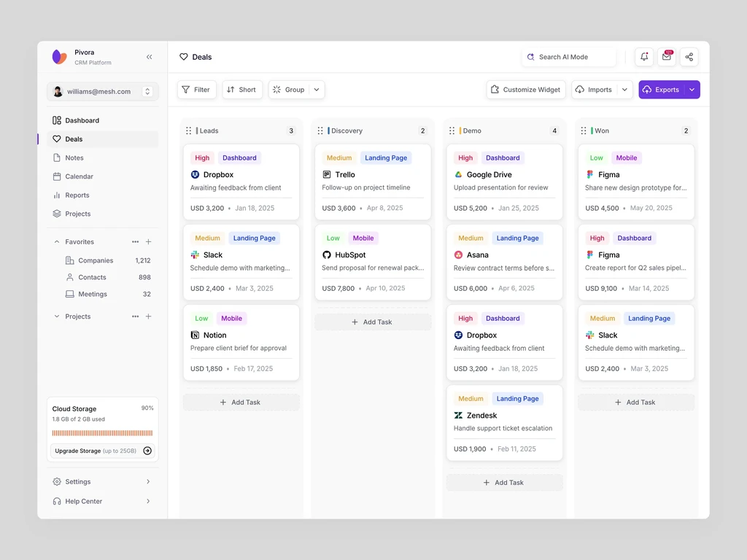
Task: Add Task in Discovery column
Action: coord(373,322)
